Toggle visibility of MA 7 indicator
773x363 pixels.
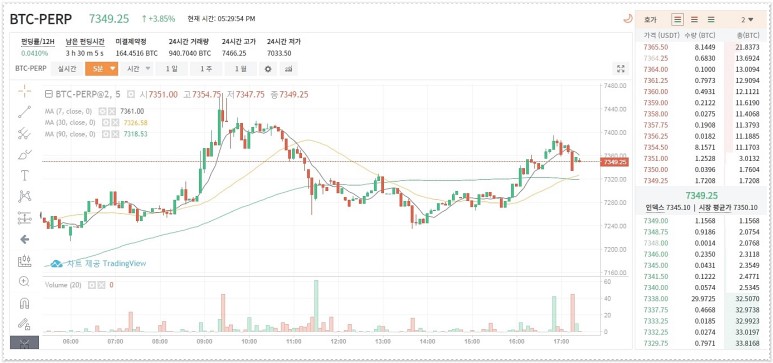pos(103,111)
